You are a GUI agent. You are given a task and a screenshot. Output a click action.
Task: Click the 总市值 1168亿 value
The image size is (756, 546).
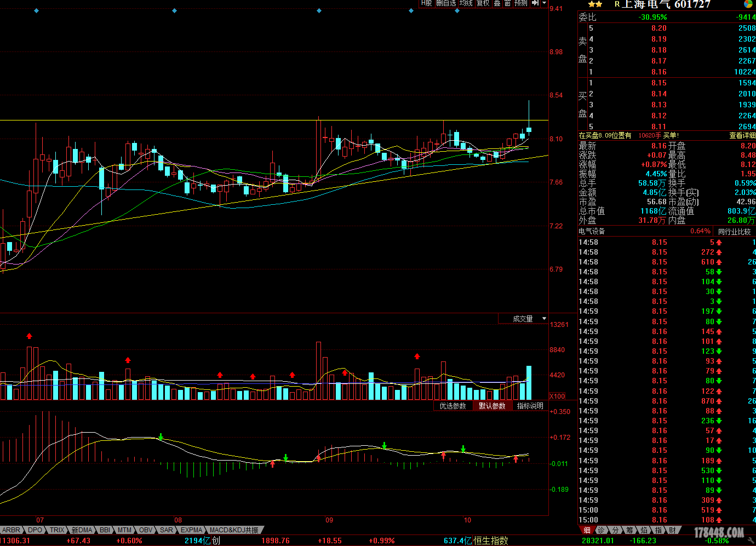point(654,211)
